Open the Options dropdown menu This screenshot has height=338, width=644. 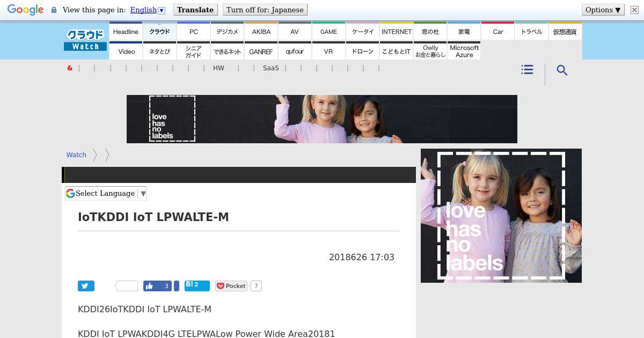[x=603, y=10]
